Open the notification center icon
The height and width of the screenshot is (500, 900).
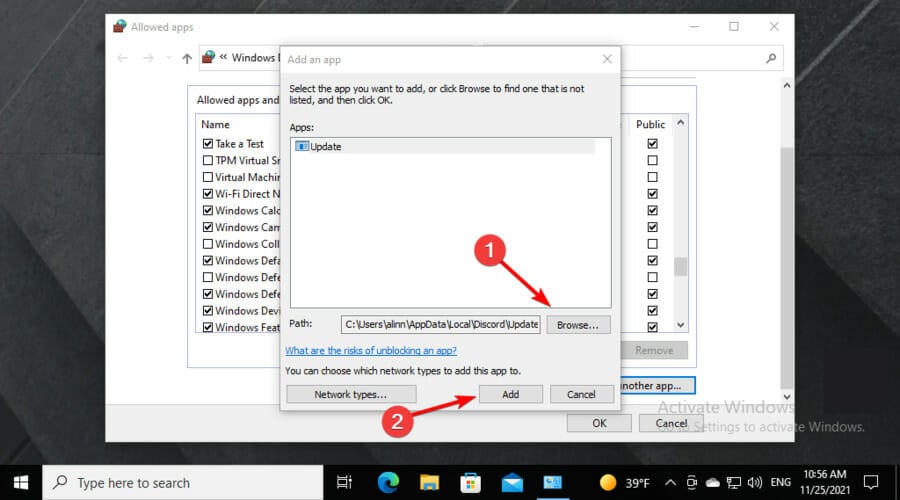[x=871, y=483]
